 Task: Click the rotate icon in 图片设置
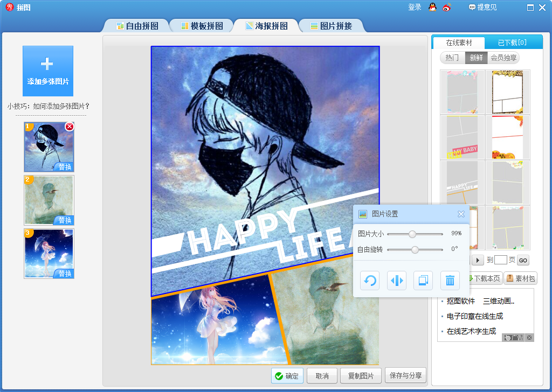(x=370, y=281)
